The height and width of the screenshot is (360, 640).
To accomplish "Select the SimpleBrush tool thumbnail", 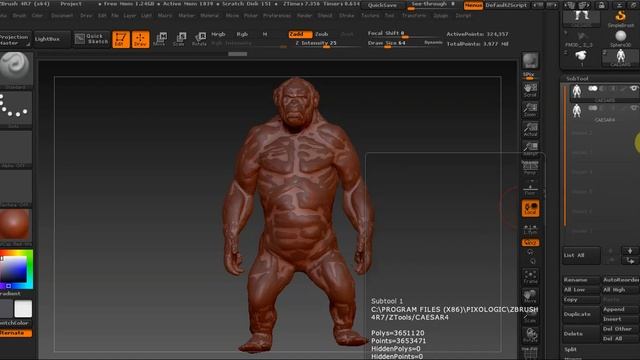I will tap(620, 19).
